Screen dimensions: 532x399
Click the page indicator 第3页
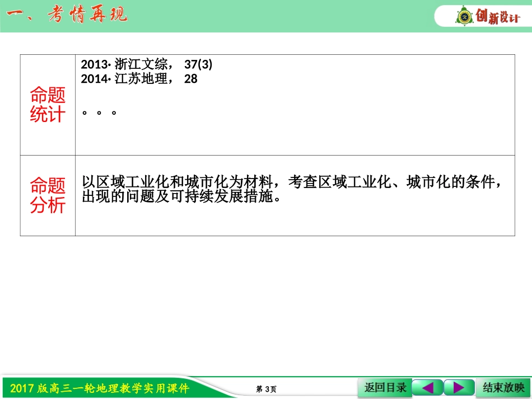[x=267, y=389]
